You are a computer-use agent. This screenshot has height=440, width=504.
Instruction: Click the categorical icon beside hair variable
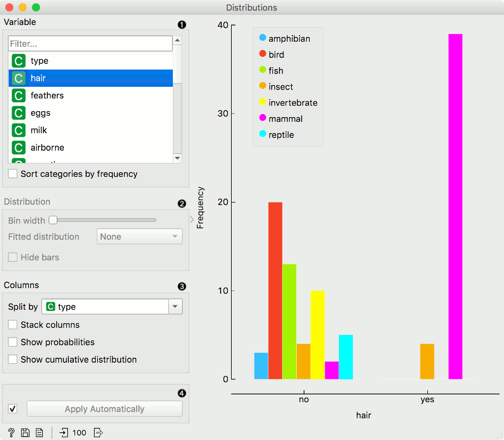click(x=19, y=78)
